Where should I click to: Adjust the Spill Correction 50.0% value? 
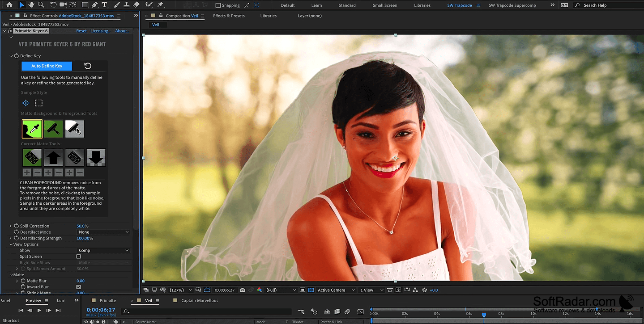pos(82,226)
